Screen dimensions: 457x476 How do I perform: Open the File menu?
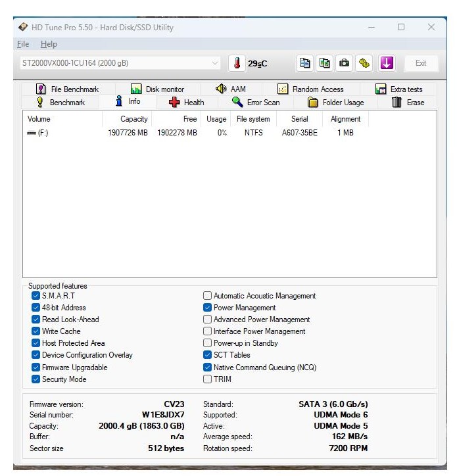click(23, 44)
